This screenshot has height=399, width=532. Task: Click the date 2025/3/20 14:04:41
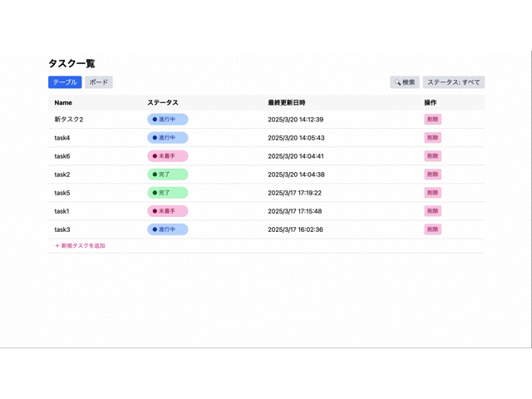coord(296,156)
